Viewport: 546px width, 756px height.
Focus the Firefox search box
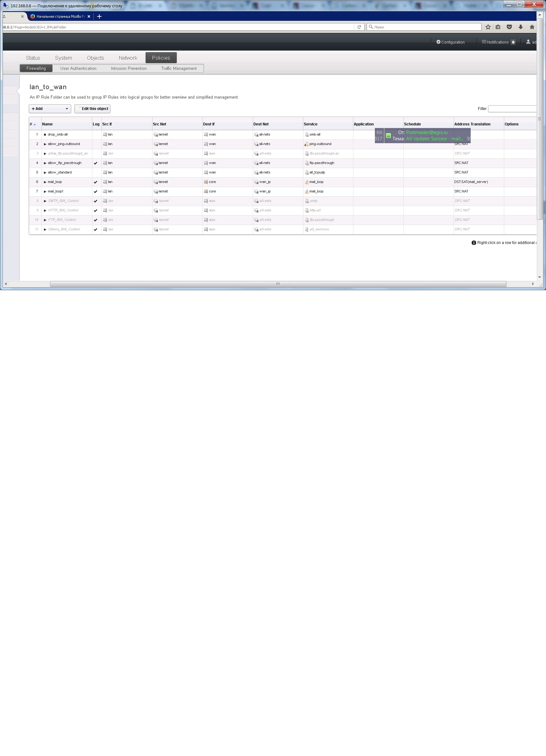tap(424, 27)
